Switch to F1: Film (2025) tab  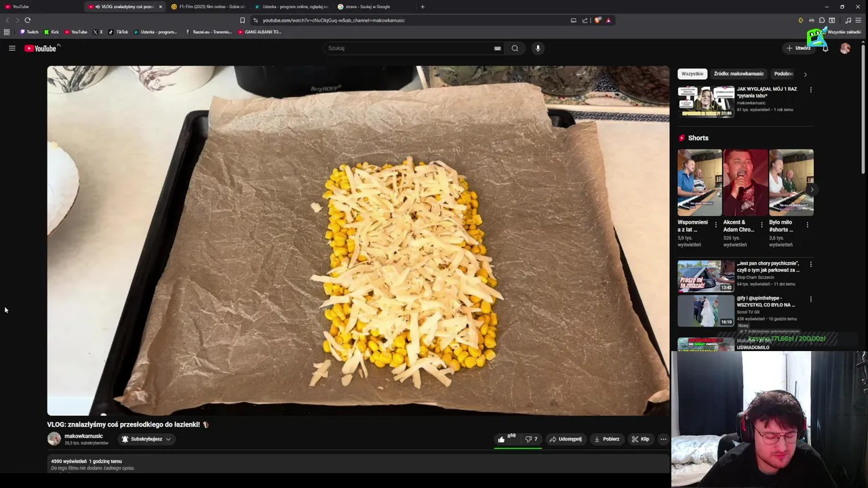(x=208, y=7)
